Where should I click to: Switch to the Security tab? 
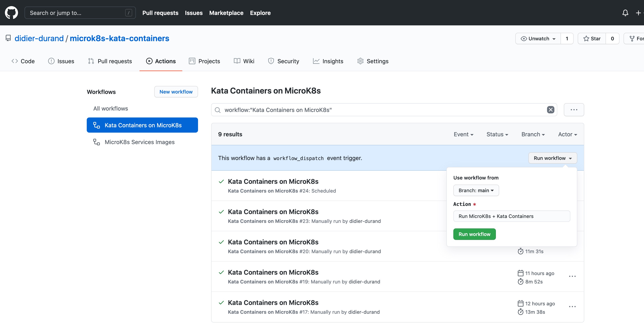pyautogui.click(x=283, y=61)
